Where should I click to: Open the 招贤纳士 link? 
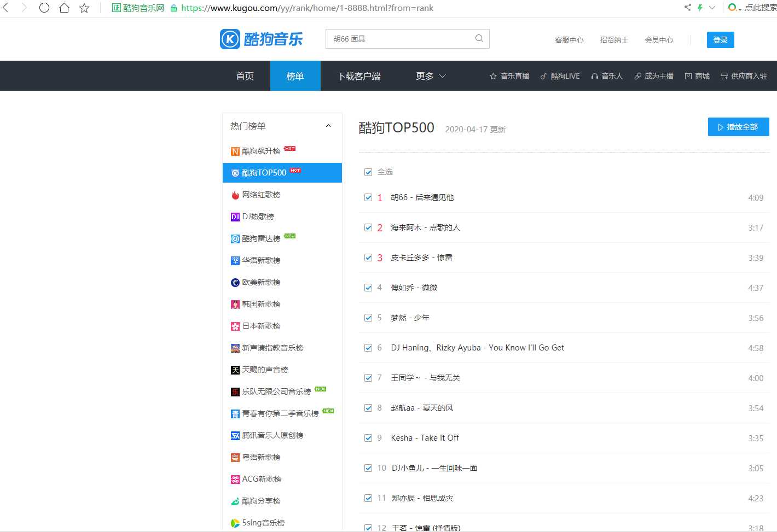click(x=614, y=40)
